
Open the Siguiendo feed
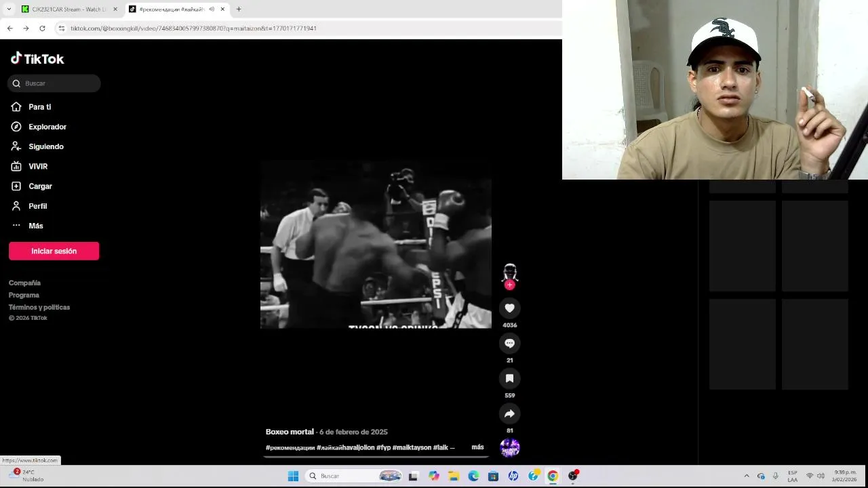pos(45,146)
